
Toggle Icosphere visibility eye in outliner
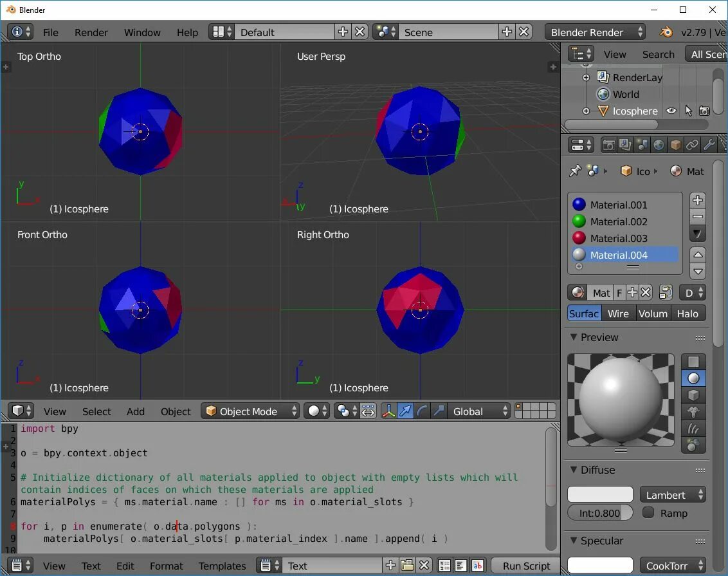671,111
